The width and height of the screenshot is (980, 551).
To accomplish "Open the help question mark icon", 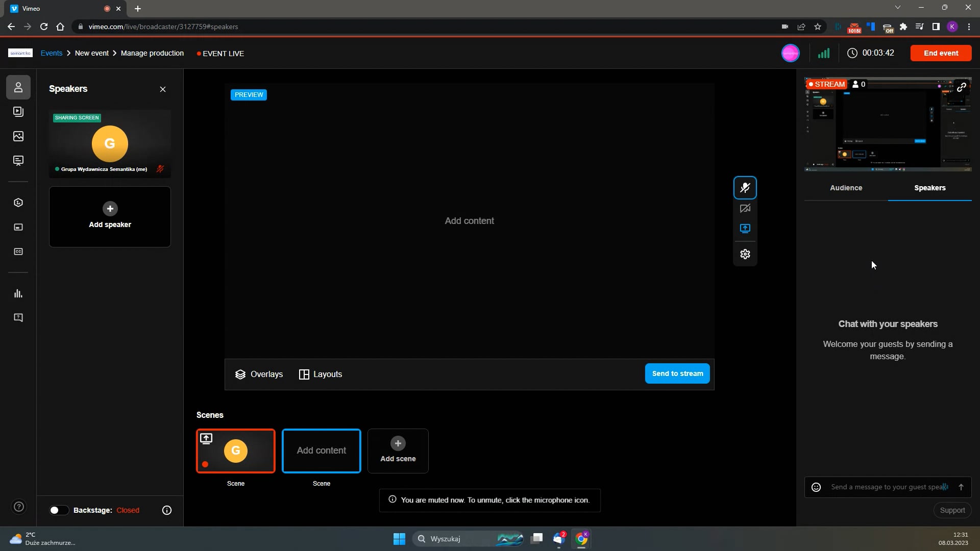I will tap(18, 507).
